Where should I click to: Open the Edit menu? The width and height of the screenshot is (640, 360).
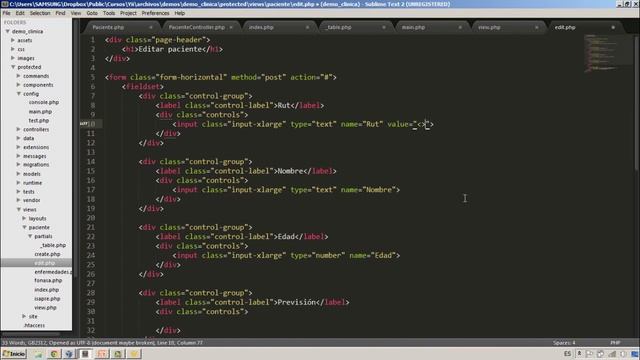(x=20, y=13)
